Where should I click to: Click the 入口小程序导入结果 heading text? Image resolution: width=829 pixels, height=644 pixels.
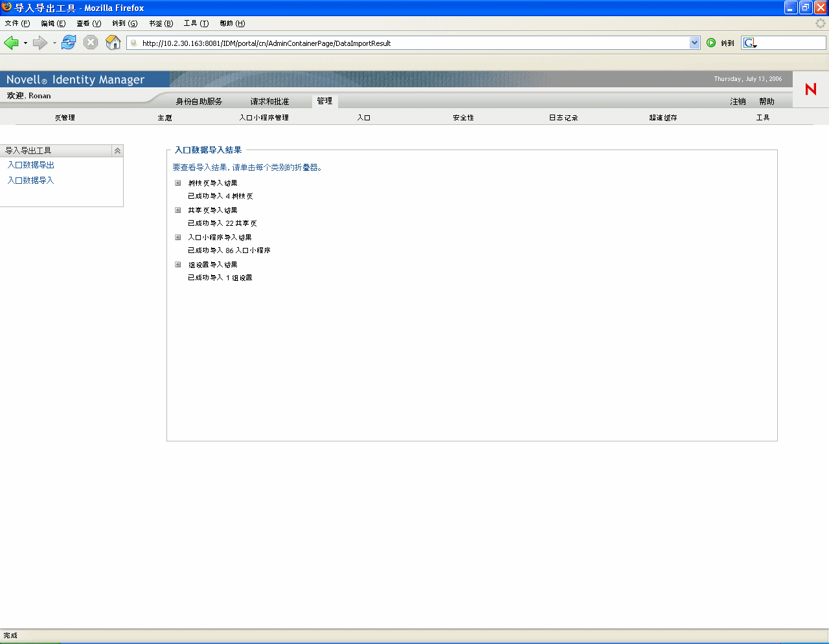click(x=220, y=238)
